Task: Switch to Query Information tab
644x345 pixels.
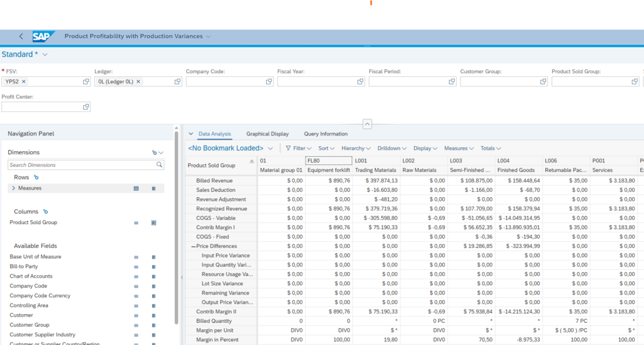Action: point(326,133)
